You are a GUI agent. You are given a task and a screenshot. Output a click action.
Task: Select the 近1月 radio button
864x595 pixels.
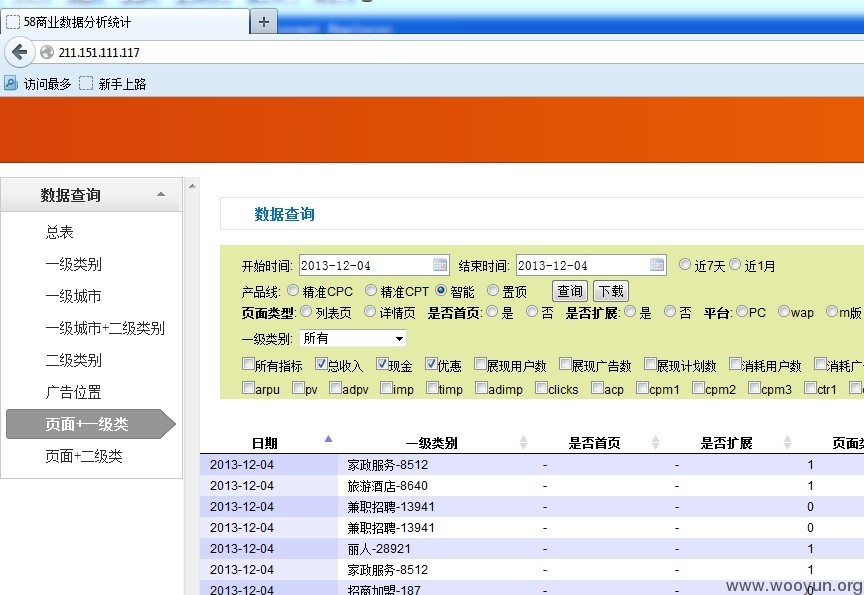735,264
